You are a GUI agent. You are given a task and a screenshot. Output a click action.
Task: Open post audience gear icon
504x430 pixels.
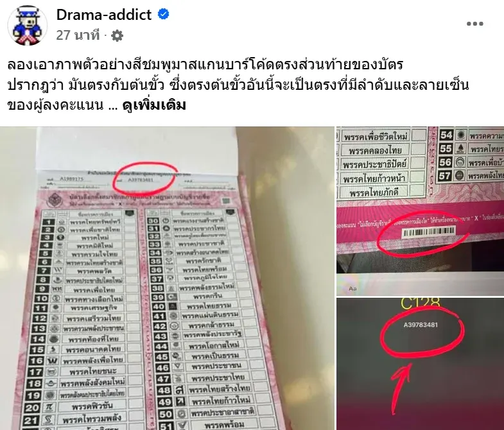click(x=117, y=35)
